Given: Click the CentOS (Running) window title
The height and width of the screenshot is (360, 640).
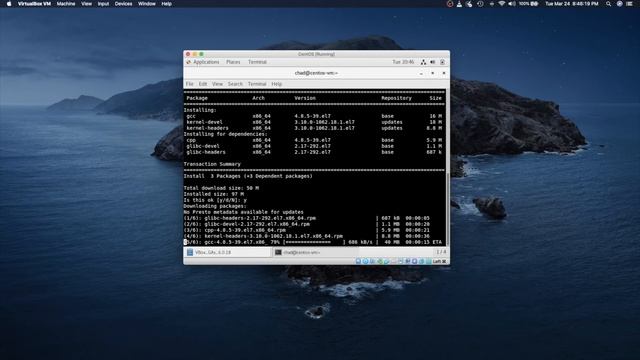Looking at the screenshot, I should [x=316, y=54].
